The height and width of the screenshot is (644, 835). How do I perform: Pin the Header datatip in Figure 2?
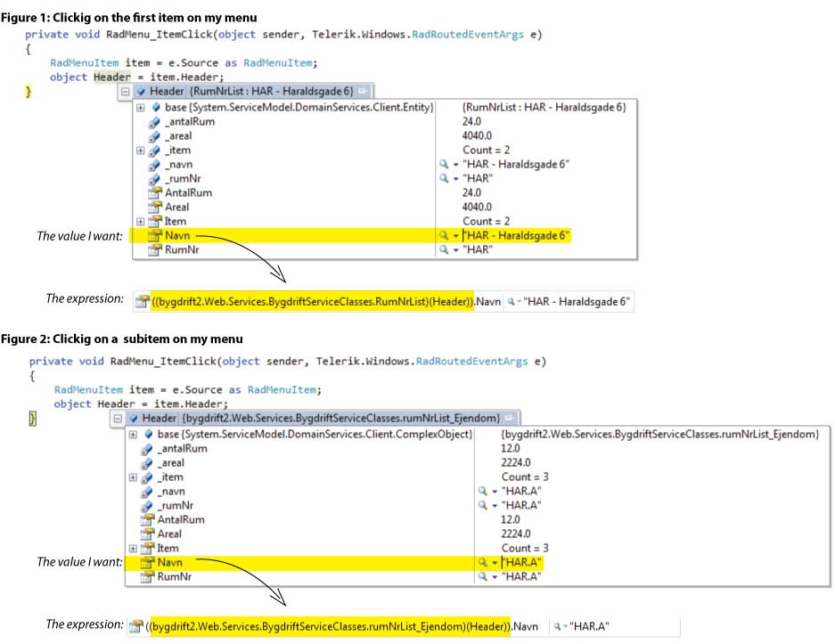[509, 418]
